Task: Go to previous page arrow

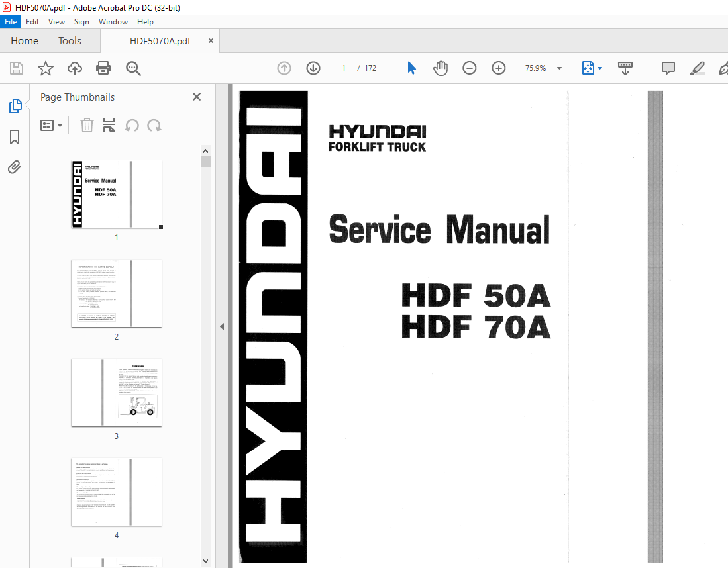Action: point(284,68)
